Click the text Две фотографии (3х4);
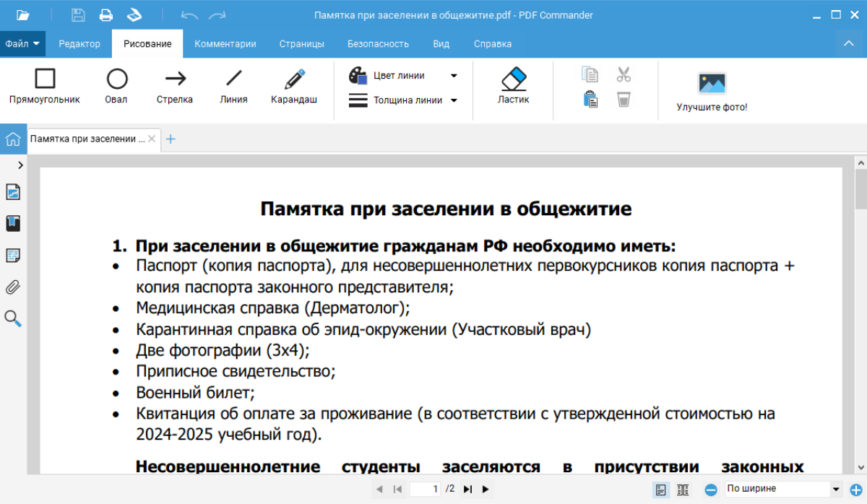This screenshot has height=504, width=867. coord(223,351)
